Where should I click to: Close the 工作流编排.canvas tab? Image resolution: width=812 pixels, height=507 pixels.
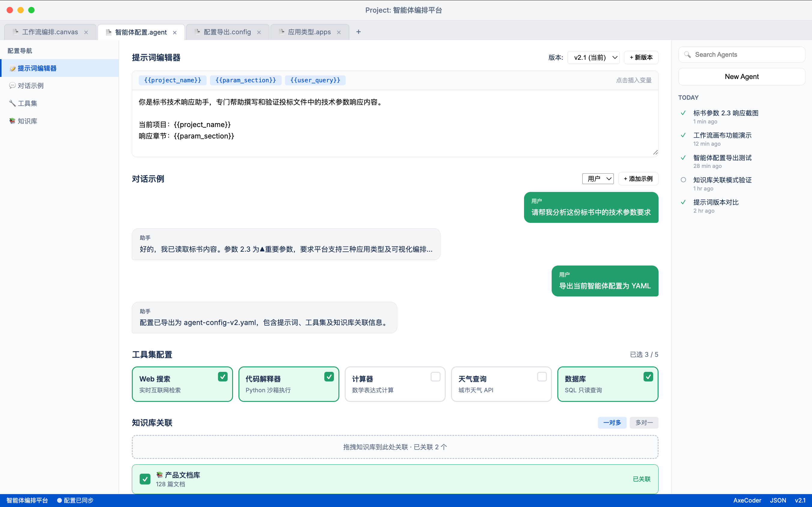pyautogui.click(x=86, y=32)
